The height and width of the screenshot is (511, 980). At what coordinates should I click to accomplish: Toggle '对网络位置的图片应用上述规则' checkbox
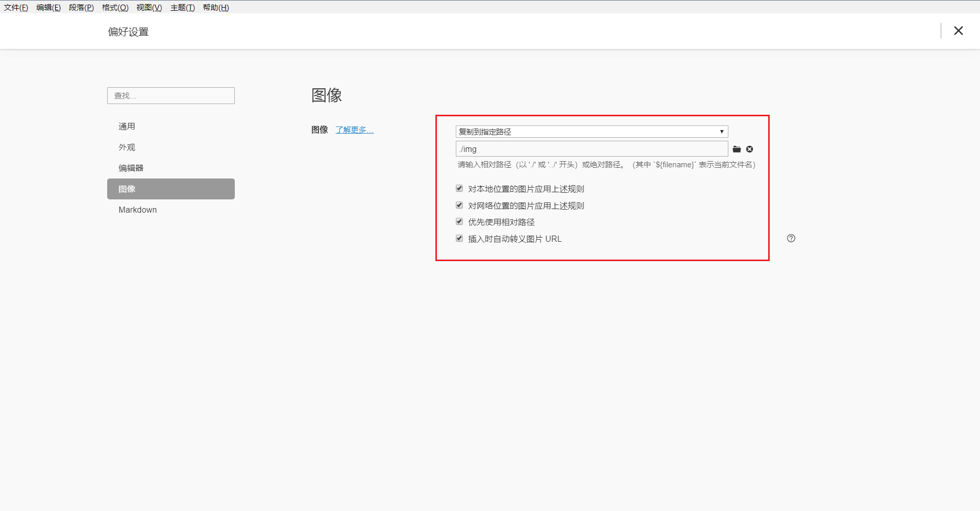tap(459, 206)
